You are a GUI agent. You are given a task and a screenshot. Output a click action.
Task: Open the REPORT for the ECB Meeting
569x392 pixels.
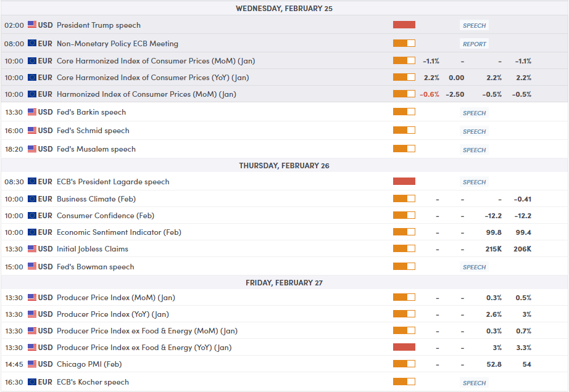[x=473, y=44]
